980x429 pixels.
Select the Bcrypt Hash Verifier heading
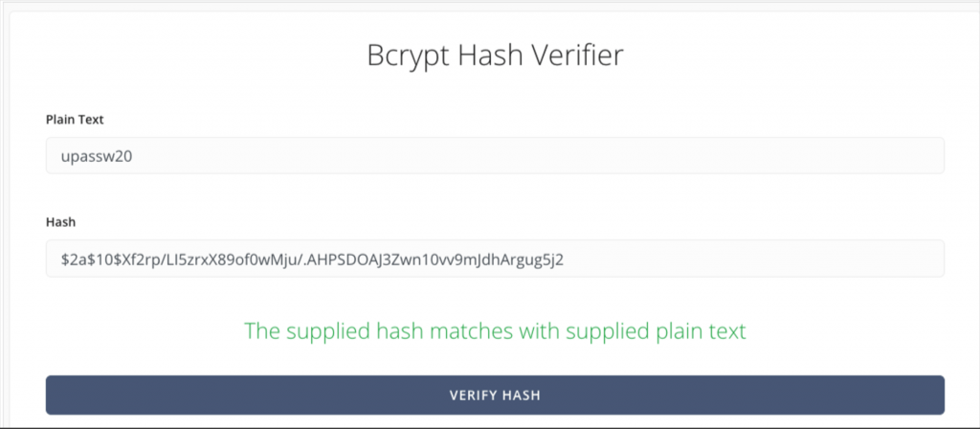495,56
